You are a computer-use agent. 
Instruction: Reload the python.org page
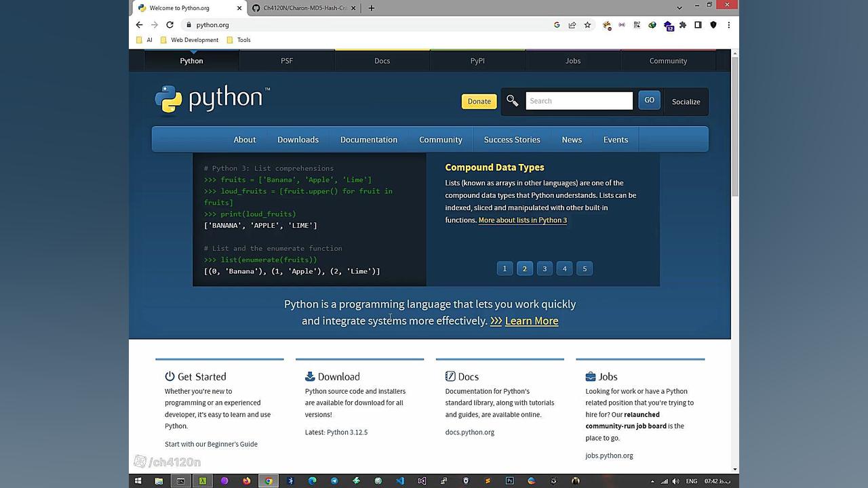170,25
